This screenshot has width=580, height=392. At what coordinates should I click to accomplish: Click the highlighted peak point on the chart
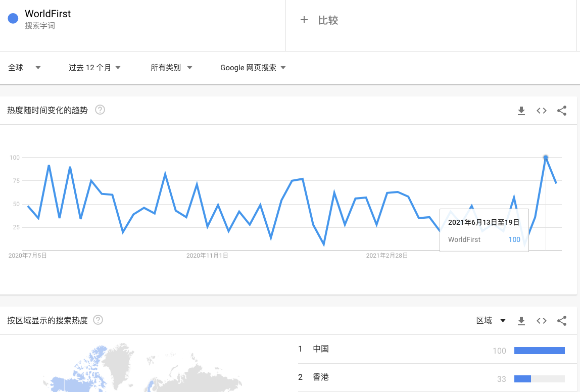tap(546, 158)
